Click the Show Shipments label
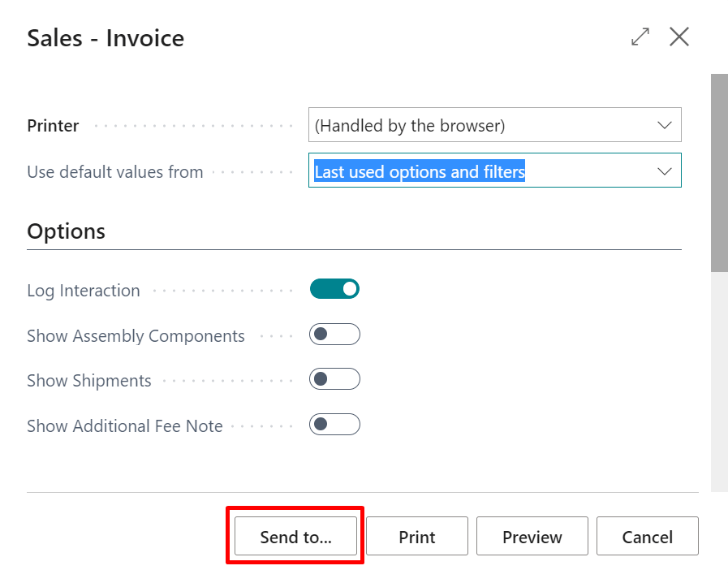Viewport: 728px width, 583px height. [88, 380]
